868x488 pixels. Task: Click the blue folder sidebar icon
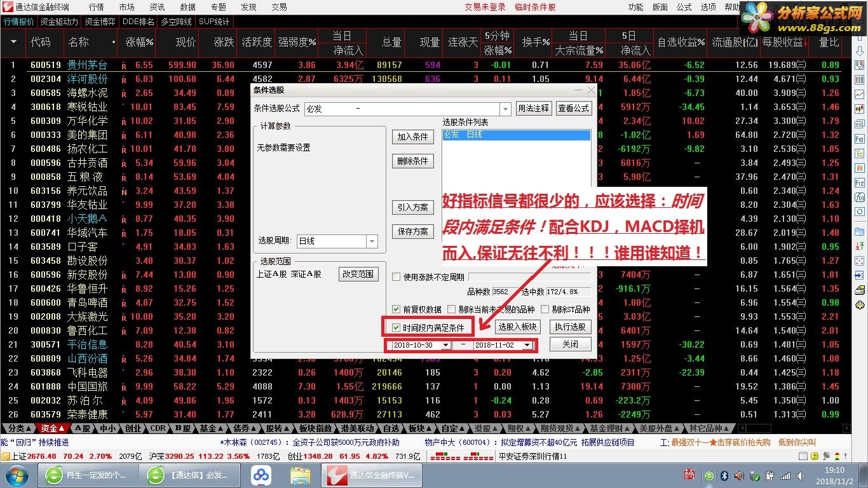(x=859, y=231)
